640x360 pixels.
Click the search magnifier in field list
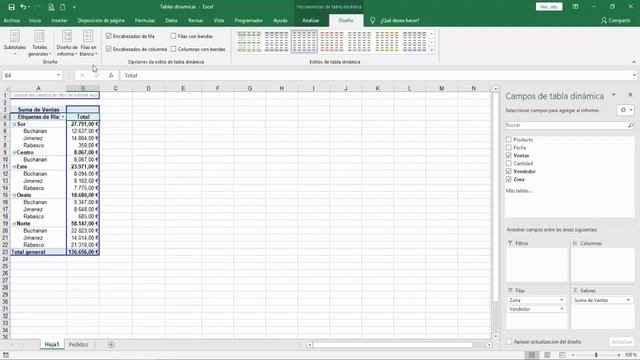[x=630, y=125]
